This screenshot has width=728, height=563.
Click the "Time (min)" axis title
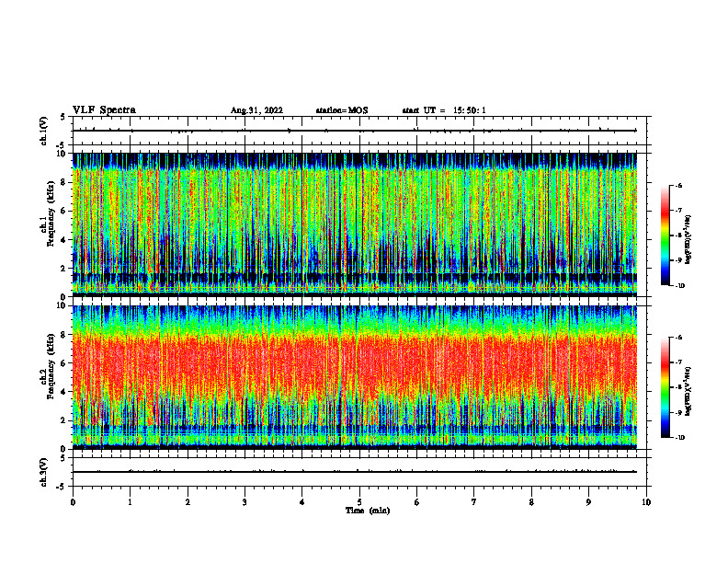(368, 511)
